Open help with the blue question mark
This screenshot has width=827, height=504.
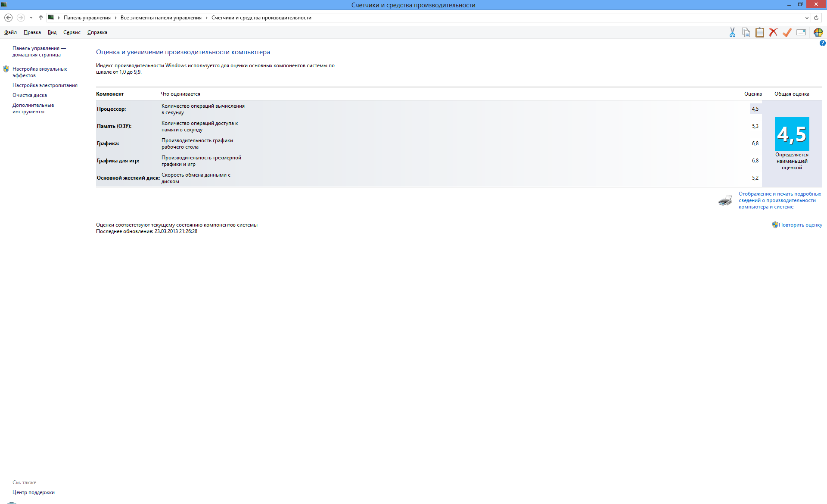(x=822, y=43)
